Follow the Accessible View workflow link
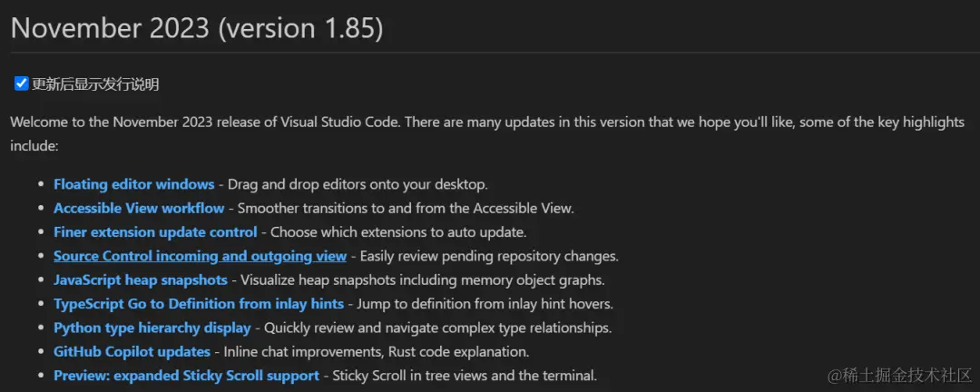Viewport: 980px width, 392px height. 138,208
